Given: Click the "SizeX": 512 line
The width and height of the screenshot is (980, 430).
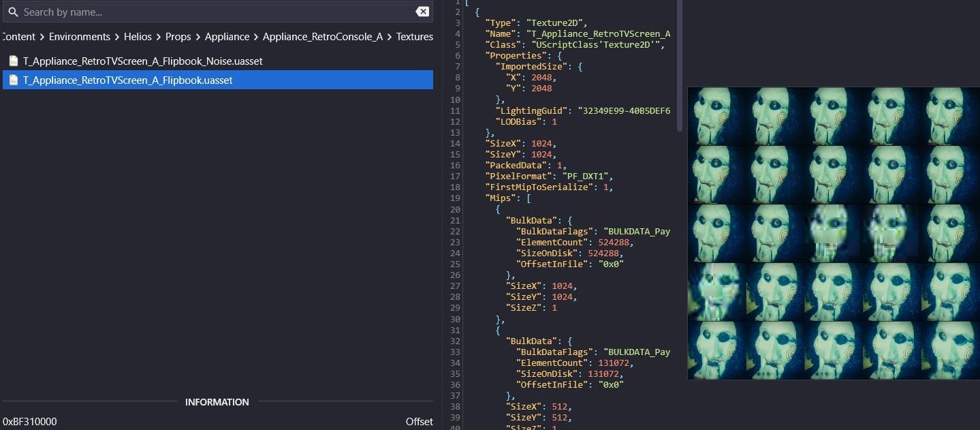Looking at the screenshot, I should click(541, 407).
